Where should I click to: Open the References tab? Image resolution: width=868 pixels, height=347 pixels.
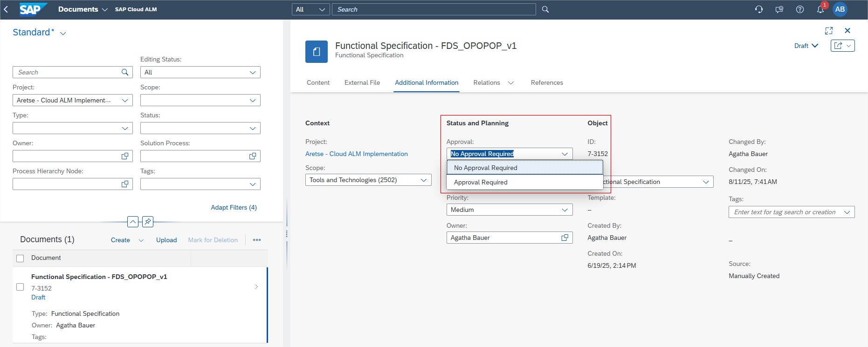pyautogui.click(x=547, y=82)
